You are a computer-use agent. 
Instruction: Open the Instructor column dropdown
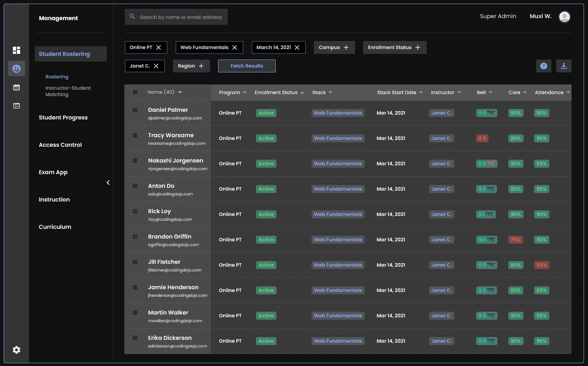pyautogui.click(x=459, y=93)
